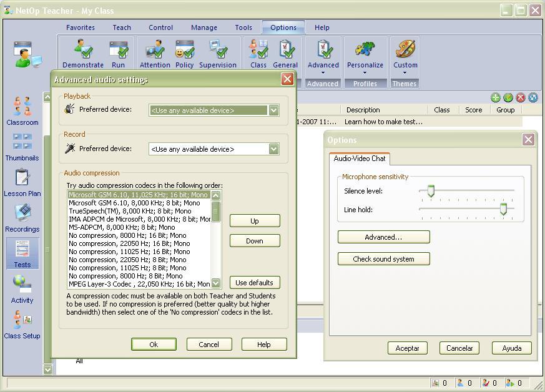Click the left pane scroll down arrow
The image size is (545, 392).
pyautogui.click(x=47, y=370)
